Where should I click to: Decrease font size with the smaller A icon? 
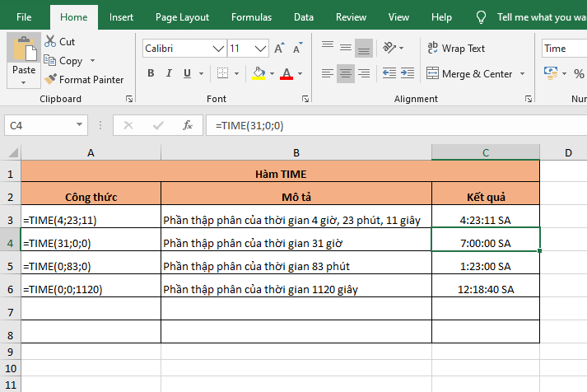[297, 49]
